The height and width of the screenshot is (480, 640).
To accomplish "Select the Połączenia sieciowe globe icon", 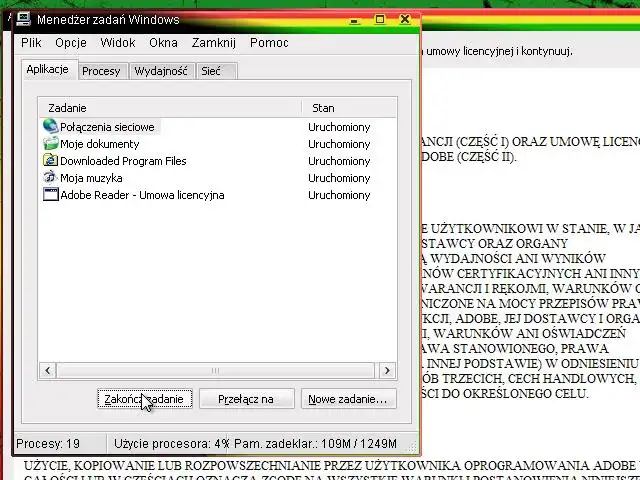I will [x=50, y=126].
